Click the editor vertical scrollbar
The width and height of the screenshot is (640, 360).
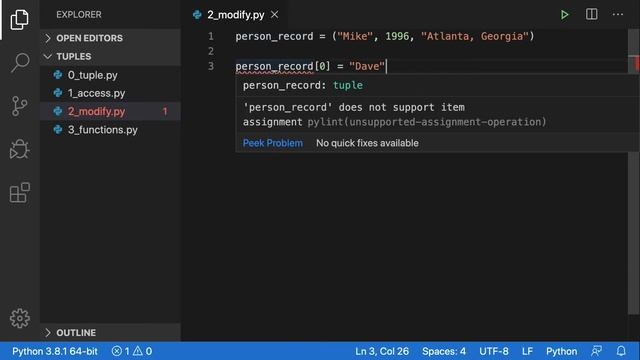pos(633,171)
